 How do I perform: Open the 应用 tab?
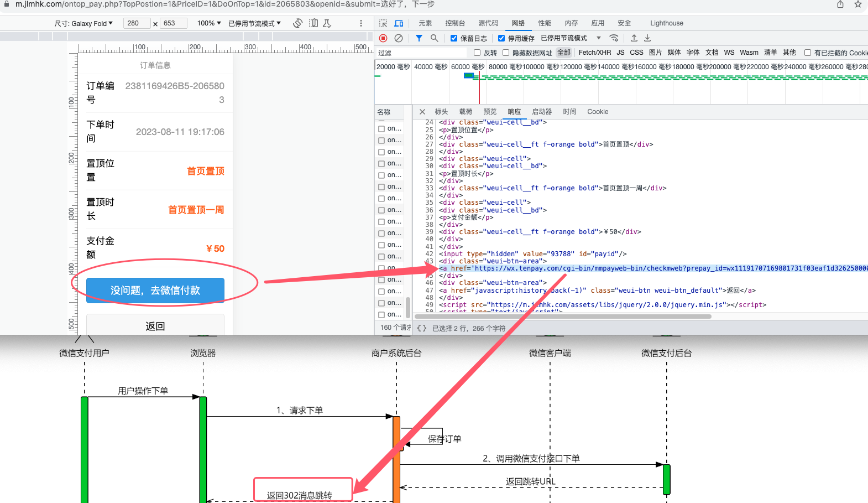598,23
